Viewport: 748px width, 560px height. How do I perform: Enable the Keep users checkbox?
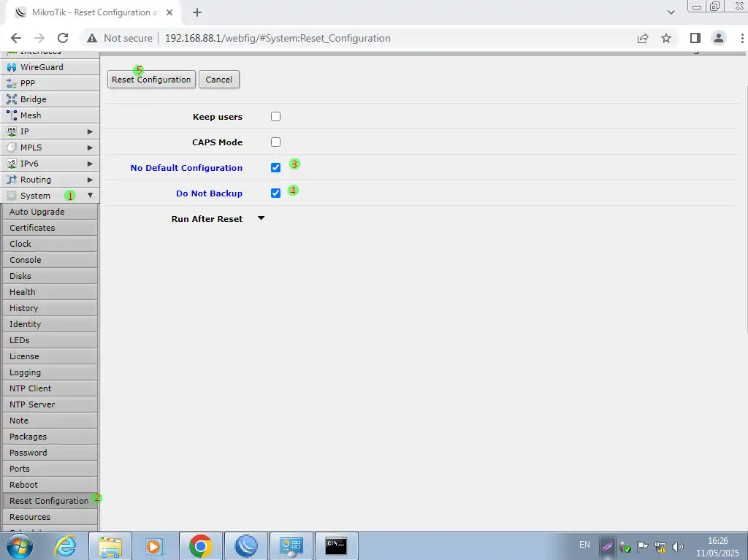(x=275, y=117)
